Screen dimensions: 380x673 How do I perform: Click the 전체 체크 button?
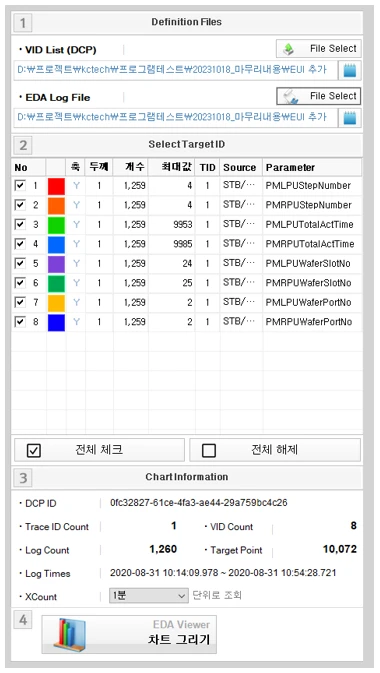pos(99,450)
